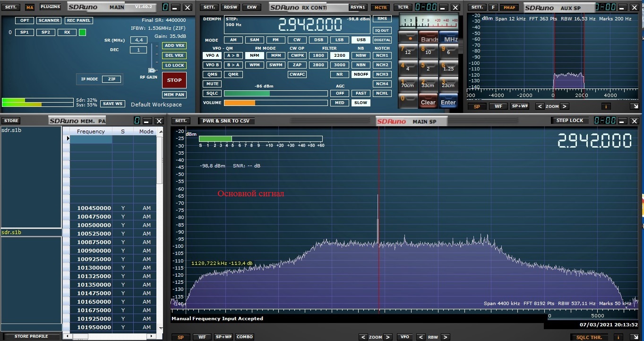Image resolution: width=644 pixels, height=341 pixels.
Task: Zoom in with '>' in AUX SP
Action: (564, 106)
